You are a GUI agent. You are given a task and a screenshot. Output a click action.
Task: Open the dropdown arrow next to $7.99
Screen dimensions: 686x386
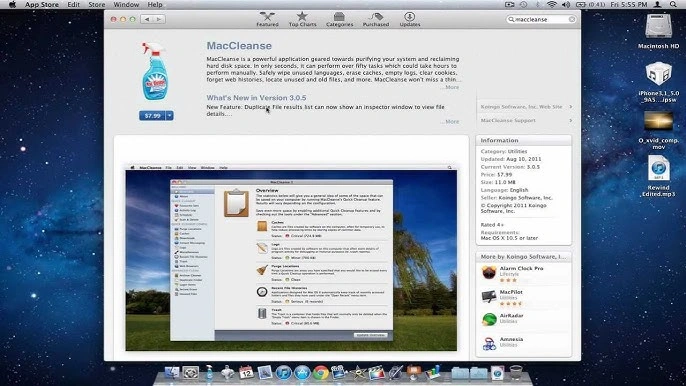(x=169, y=116)
